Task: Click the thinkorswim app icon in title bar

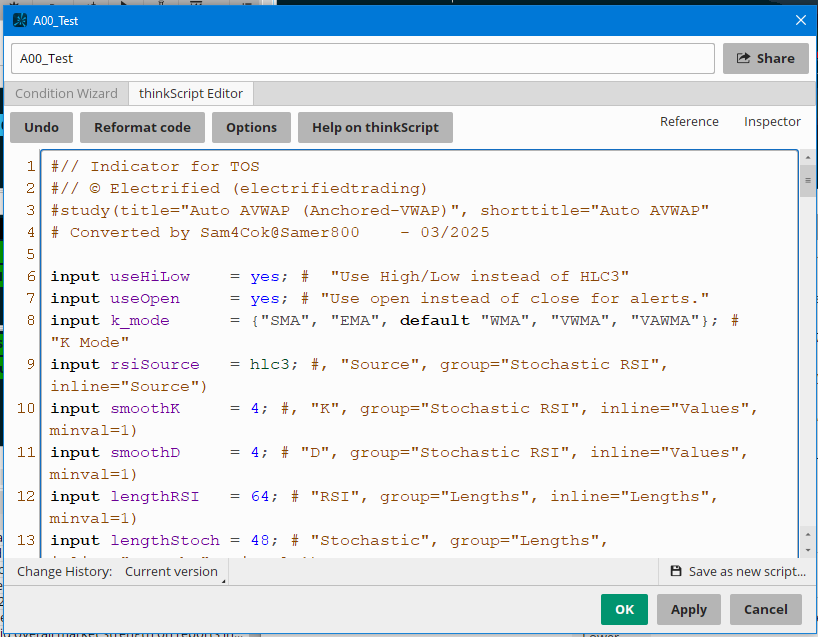Action: click(x=20, y=19)
